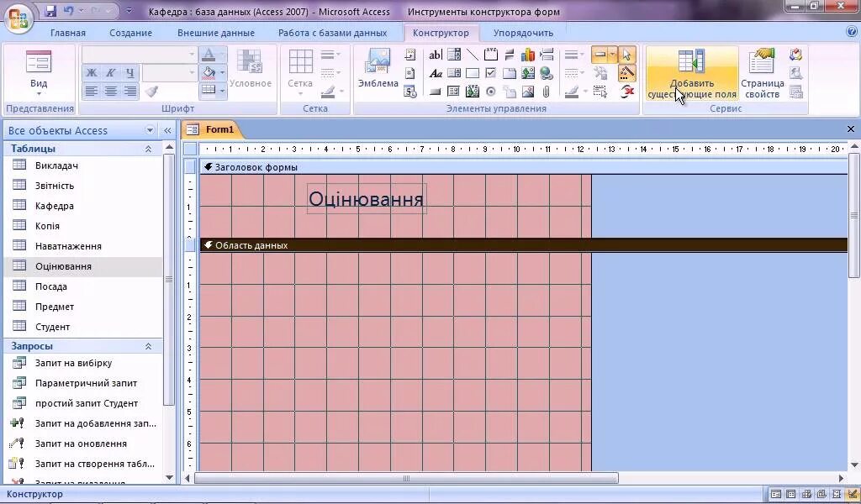Image resolution: width=861 pixels, height=504 pixels.
Task: Toggle italic (К) formatting
Action: pyautogui.click(x=111, y=72)
